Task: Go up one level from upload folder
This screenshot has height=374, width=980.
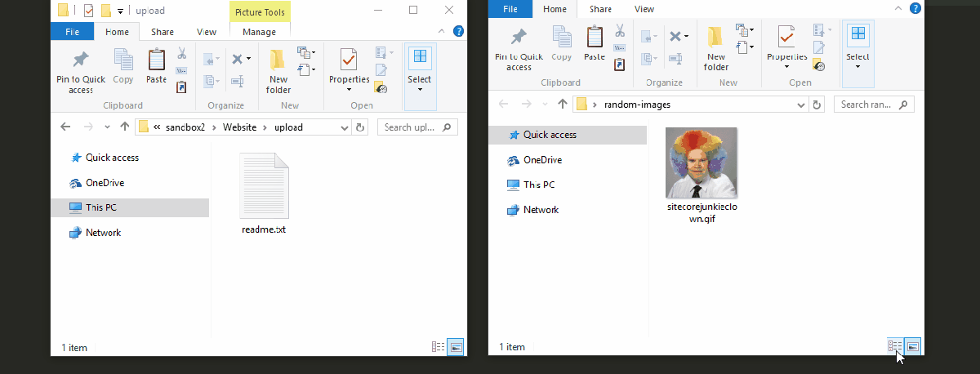Action: pyautogui.click(x=124, y=127)
